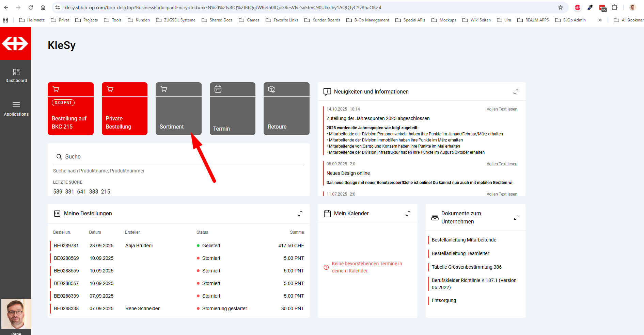Click the user profile photo
The height and width of the screenshot is (335, 644).
point(16,314)
